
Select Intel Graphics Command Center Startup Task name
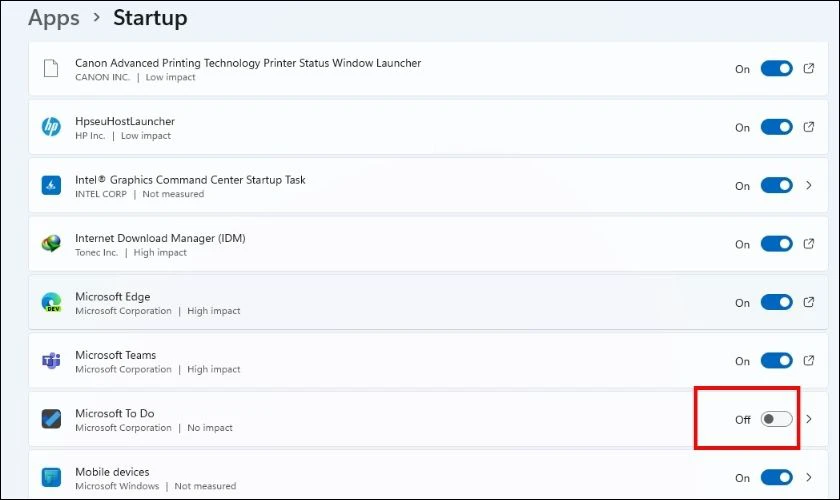pos(190,180)
